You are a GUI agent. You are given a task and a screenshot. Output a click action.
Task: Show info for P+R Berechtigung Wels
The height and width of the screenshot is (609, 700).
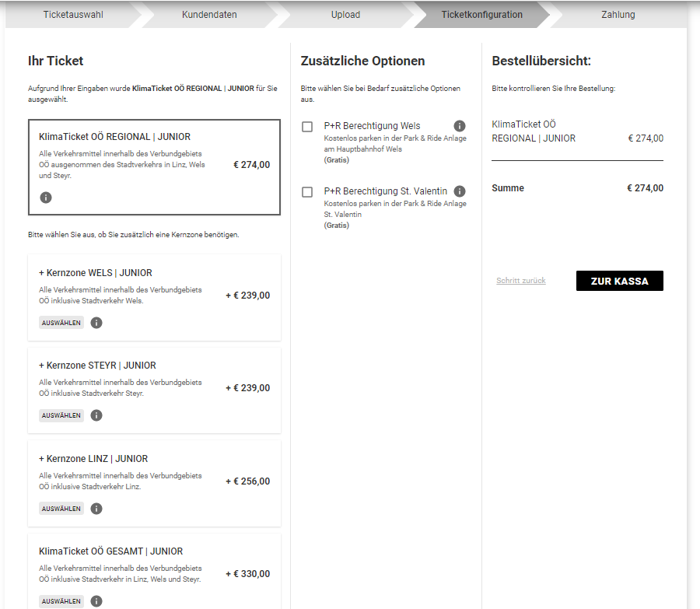click(x=460, y=126)
